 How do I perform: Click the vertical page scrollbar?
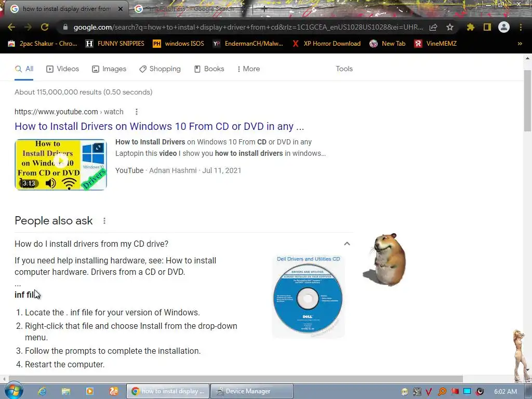tap(527, 101)
